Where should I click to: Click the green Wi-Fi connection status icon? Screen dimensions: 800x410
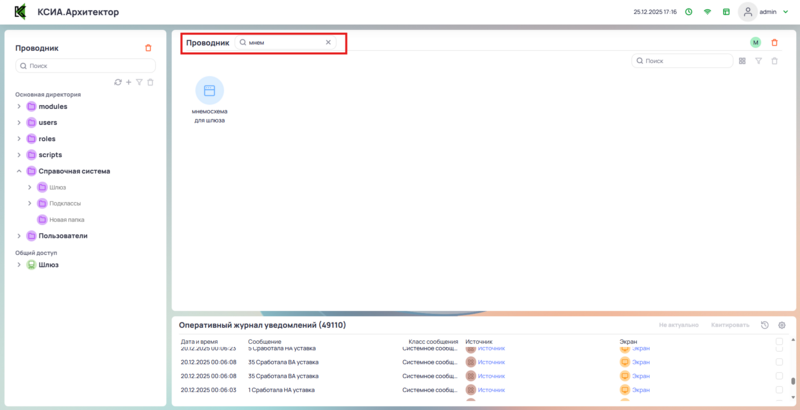[707, 12]
